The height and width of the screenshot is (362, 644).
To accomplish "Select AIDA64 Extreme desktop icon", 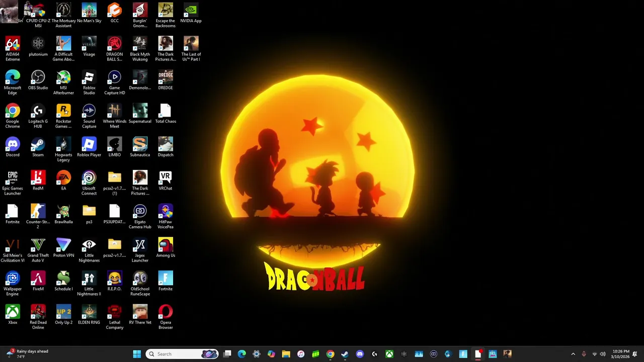I will coord(13,48).
